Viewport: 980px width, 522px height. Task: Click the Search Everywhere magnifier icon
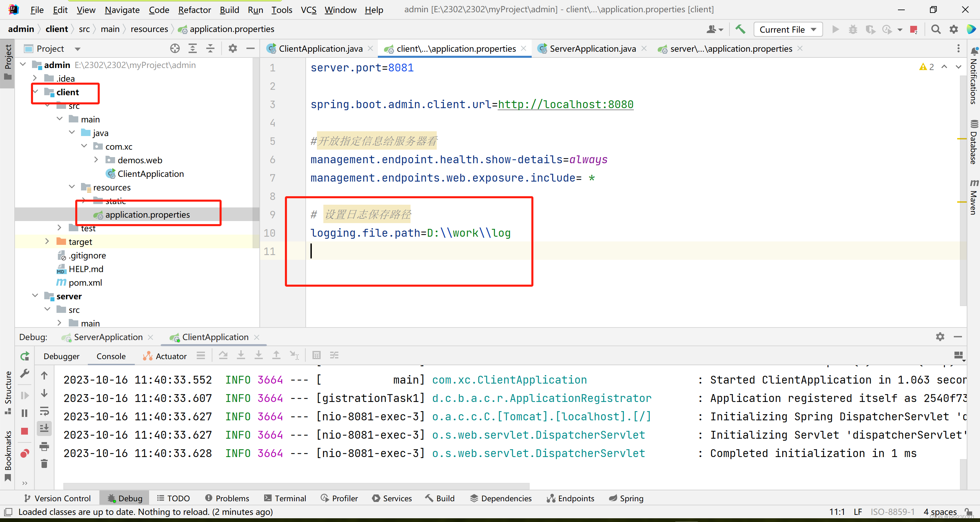pyautogui.click(x=935, y=29)
